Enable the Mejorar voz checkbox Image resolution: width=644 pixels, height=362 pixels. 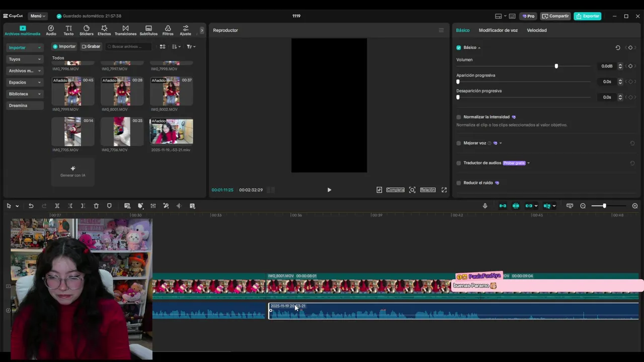tap(458, 143)
